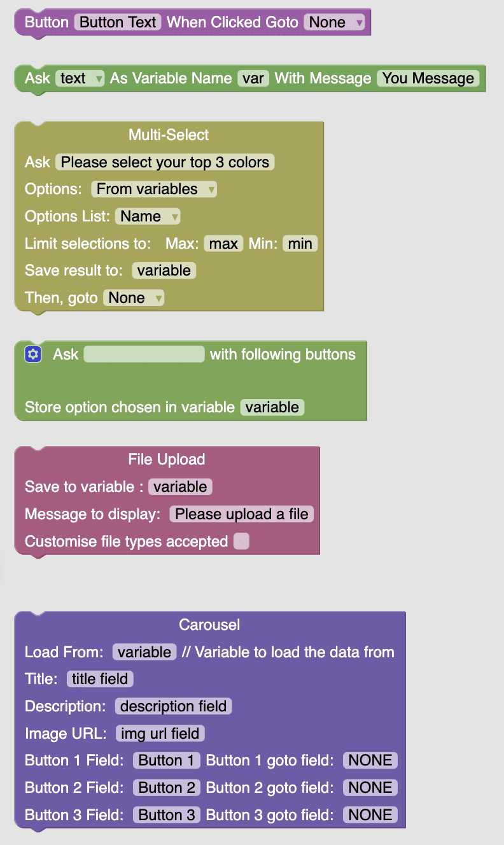Viewport: 504px width, 845px height.
Task: Open the Then, goto None dropdown
Action: [134, 298]
